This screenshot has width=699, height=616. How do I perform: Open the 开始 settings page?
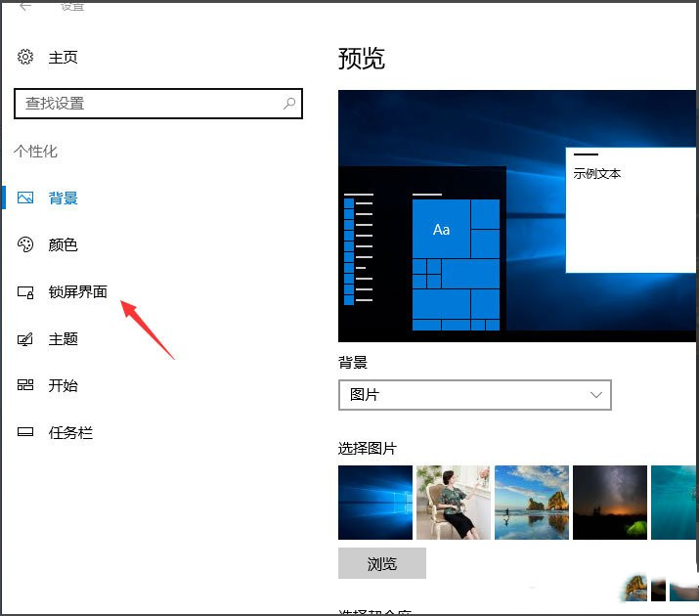[63, 385]
